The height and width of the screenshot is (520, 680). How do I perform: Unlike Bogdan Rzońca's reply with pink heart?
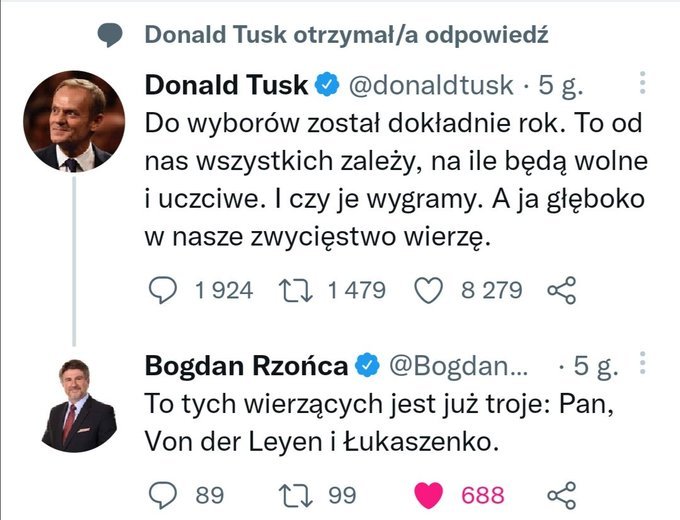pos(429,495)
